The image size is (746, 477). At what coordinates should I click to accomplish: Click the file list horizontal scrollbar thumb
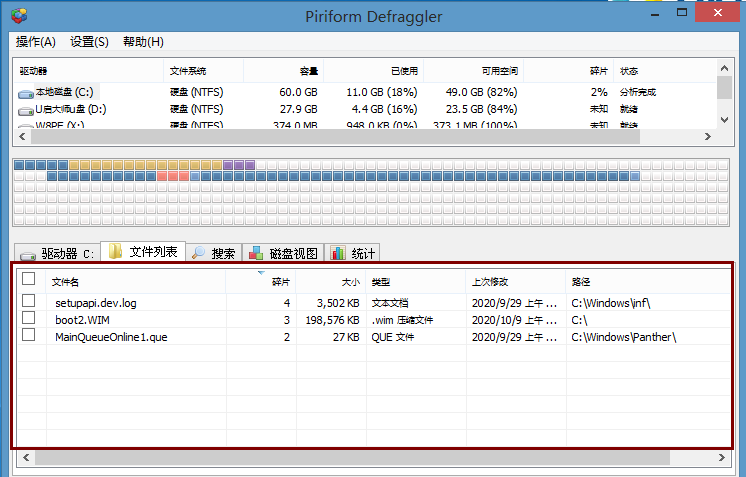(352, 458)
